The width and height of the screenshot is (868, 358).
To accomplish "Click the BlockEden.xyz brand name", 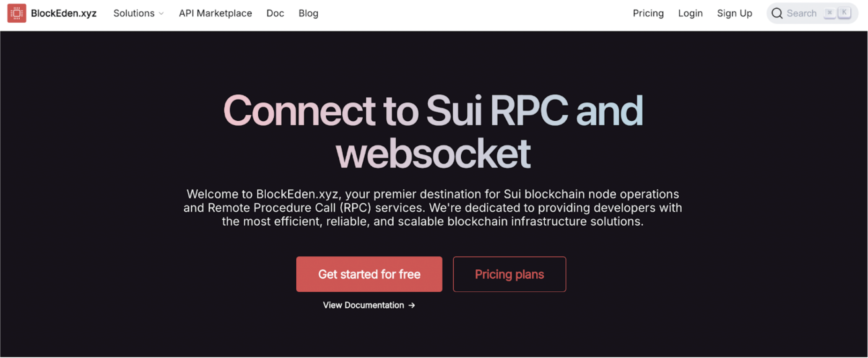I will 64,13.
